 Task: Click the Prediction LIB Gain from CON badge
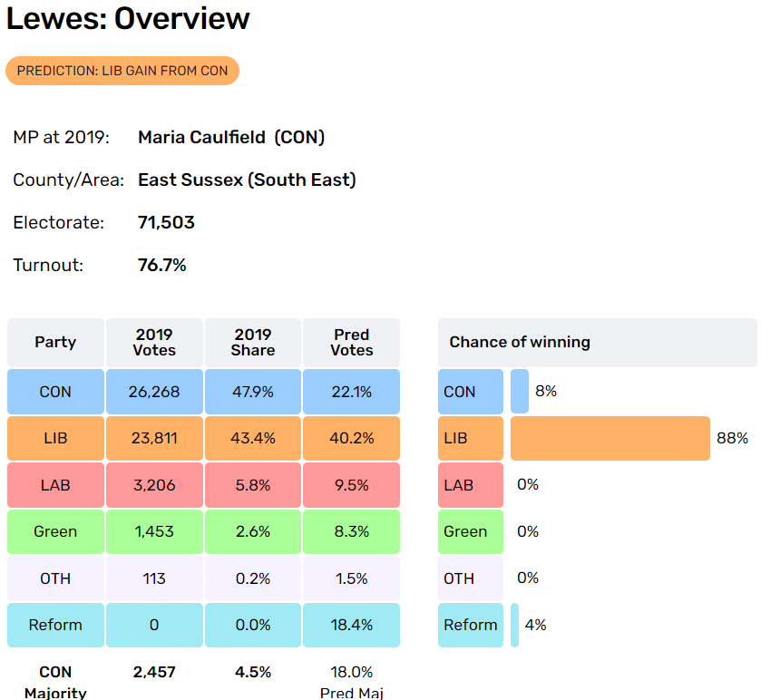[x=122, y=71]
